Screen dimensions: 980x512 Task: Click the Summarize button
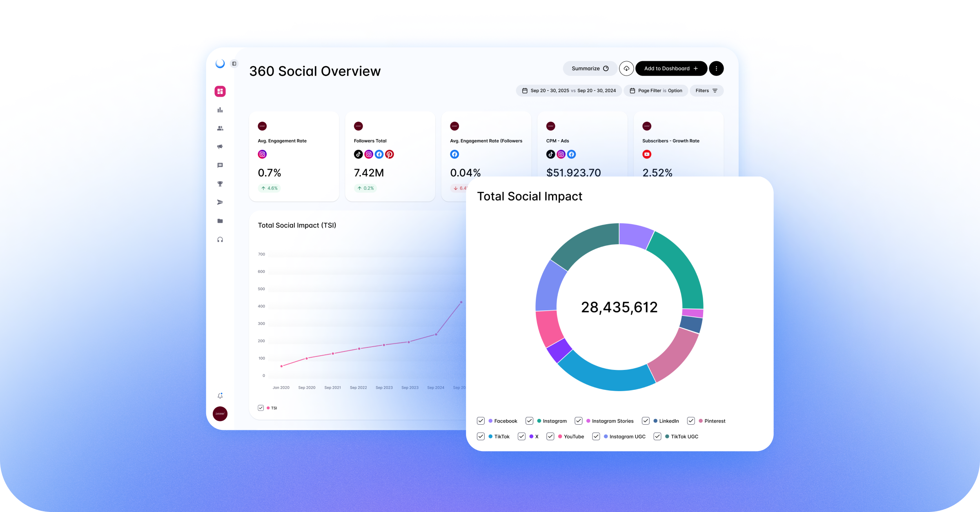[x=590, y=69]
